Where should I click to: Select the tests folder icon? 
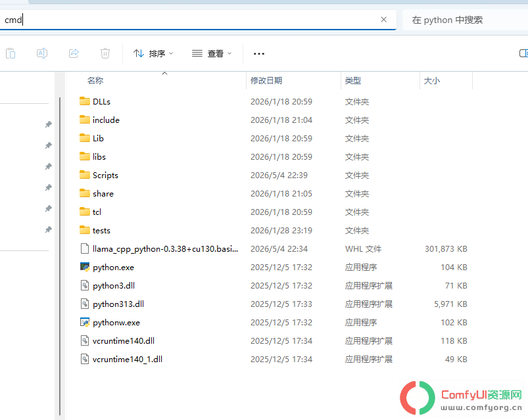85,230
